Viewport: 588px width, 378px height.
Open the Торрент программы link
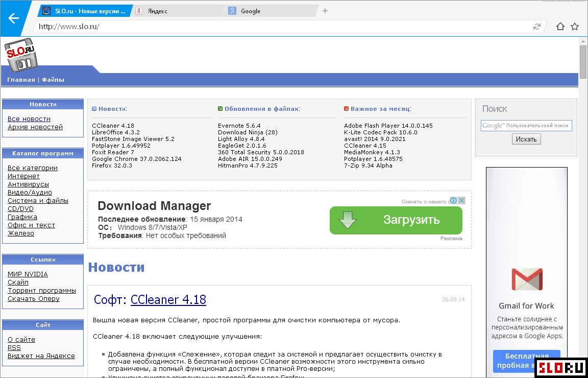pos(42,291)
